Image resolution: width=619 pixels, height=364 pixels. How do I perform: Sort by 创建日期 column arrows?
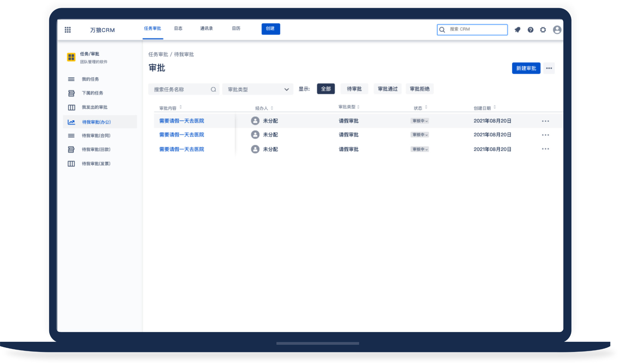coord(494,107)
